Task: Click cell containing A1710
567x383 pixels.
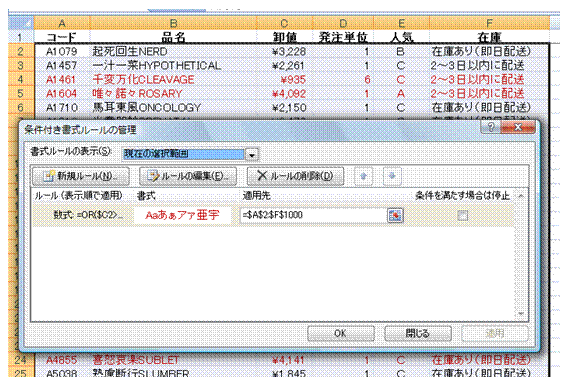Action: [62, 108]
